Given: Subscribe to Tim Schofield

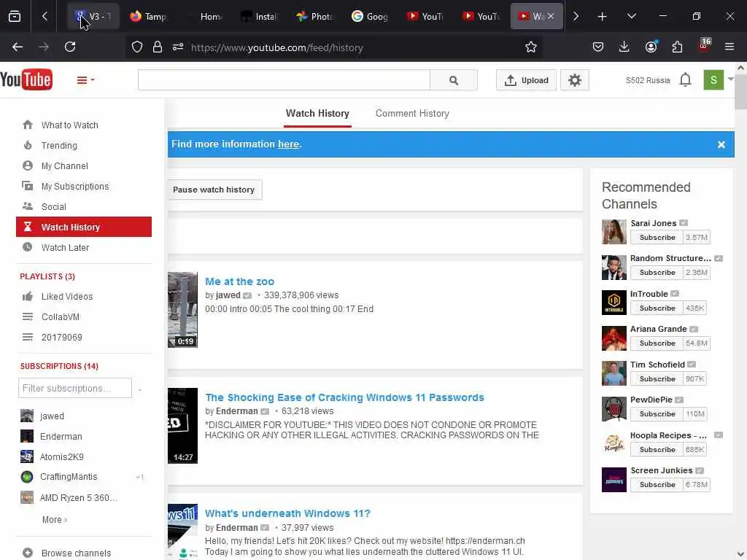Looking at the screenshot, I should pos(657,378).
